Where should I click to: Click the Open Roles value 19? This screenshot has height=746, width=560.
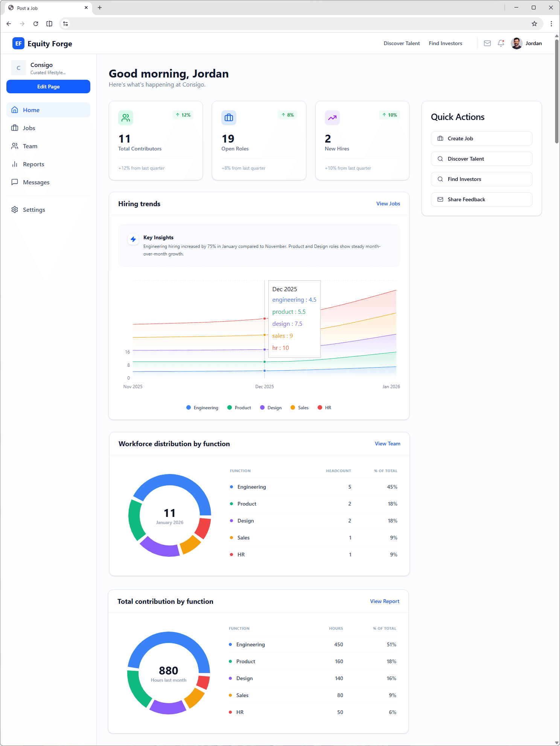228,139
